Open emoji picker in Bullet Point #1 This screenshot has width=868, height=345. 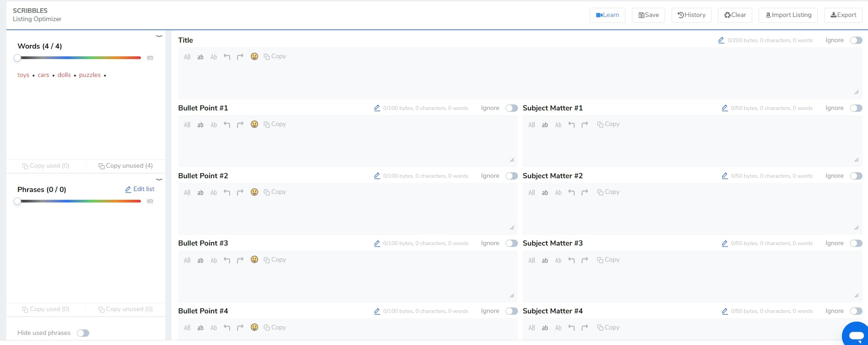pyautogui.click(x=254, y=124)
